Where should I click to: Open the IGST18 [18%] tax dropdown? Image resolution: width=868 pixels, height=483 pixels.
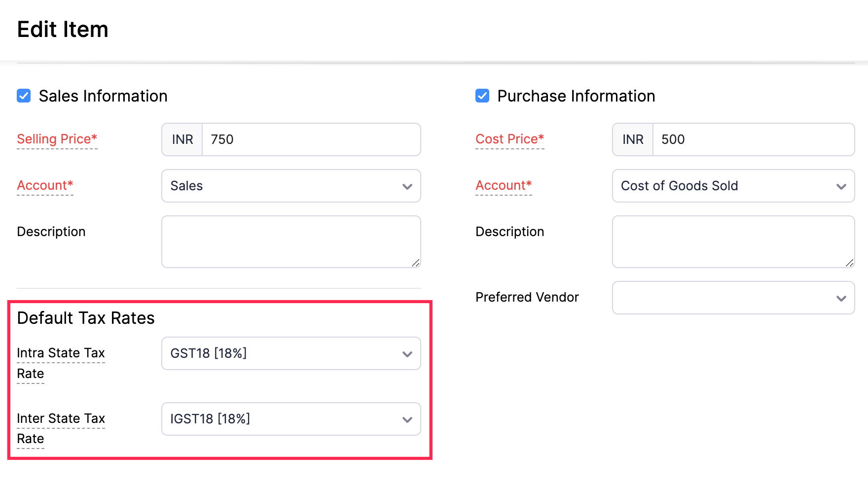click(x=290, y=419)
